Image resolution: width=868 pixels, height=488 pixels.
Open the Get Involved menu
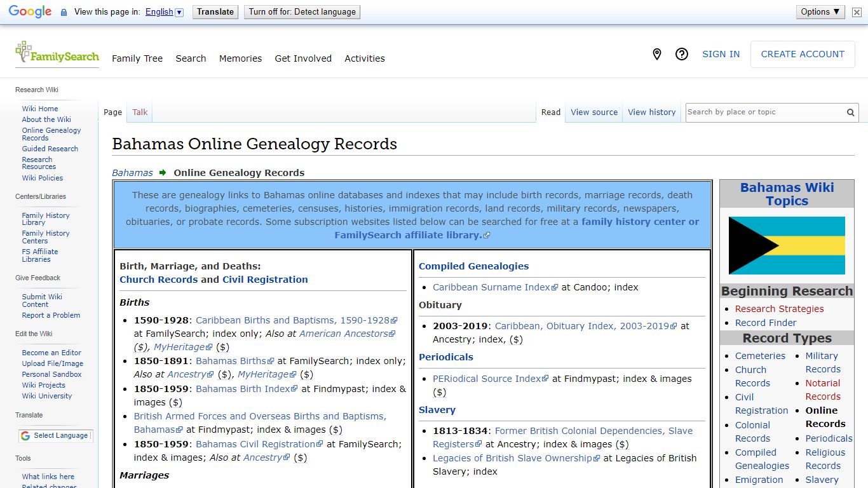(303, 58)
